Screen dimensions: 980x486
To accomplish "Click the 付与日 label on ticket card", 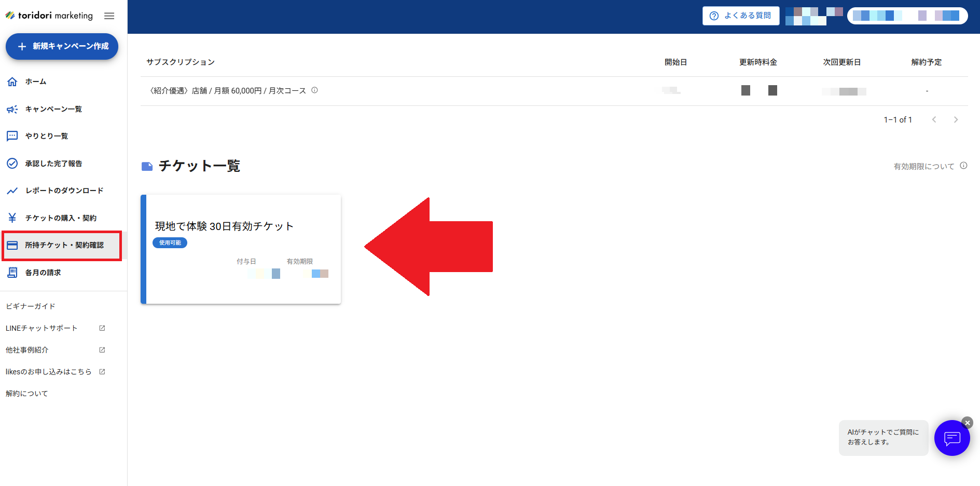I will 246,261.
